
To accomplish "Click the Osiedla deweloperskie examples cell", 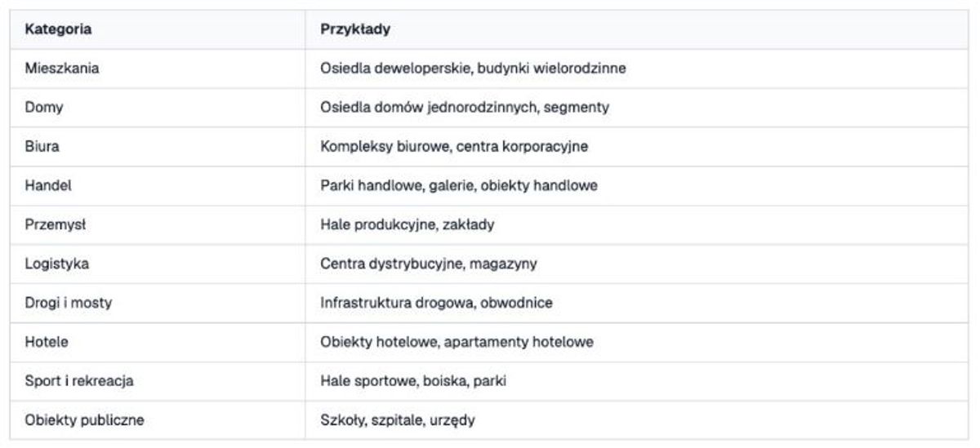I will [637, 69].
